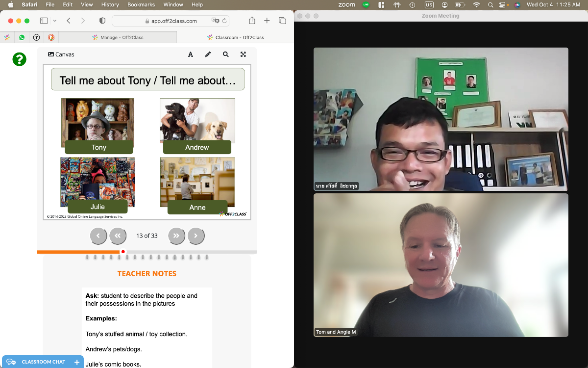The height and width of the screenshot is (368, 588).
Task: Go to previous slide
Action: click(x=98, y=236)
